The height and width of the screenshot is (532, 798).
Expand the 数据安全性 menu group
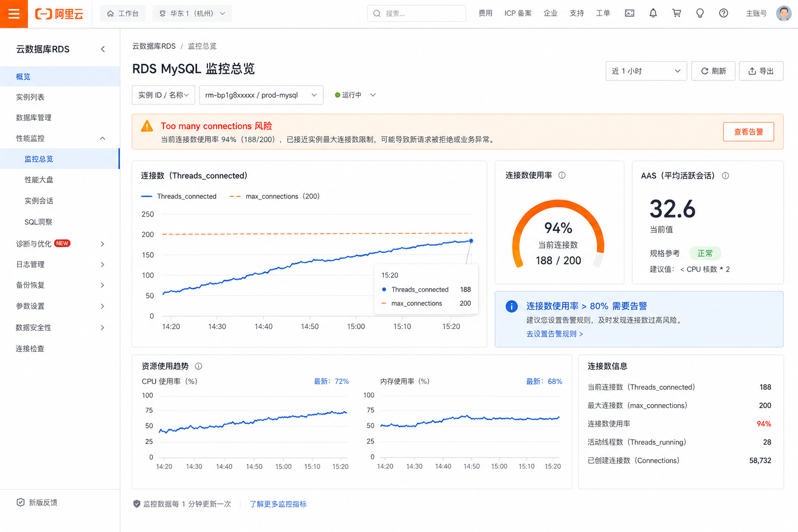102,328
